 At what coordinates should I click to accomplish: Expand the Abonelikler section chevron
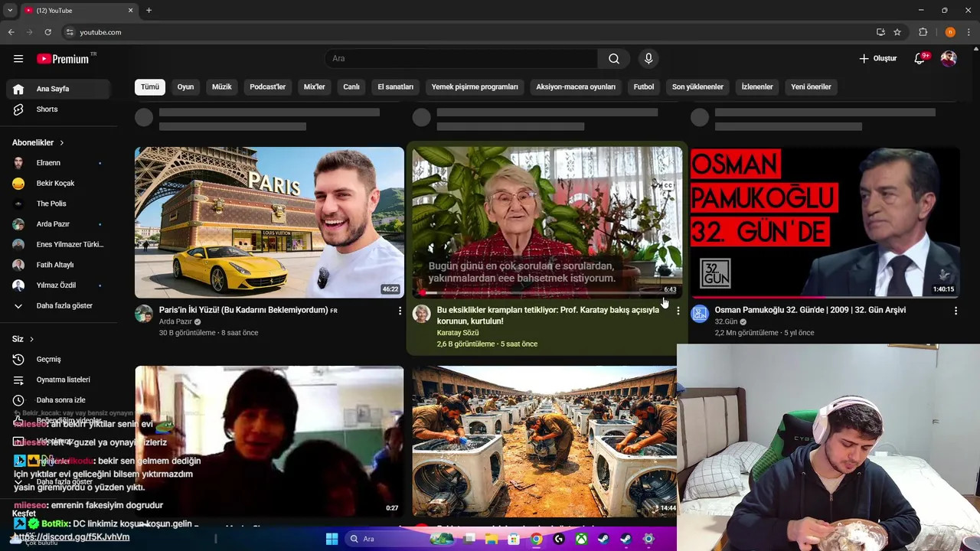(62, 143)
